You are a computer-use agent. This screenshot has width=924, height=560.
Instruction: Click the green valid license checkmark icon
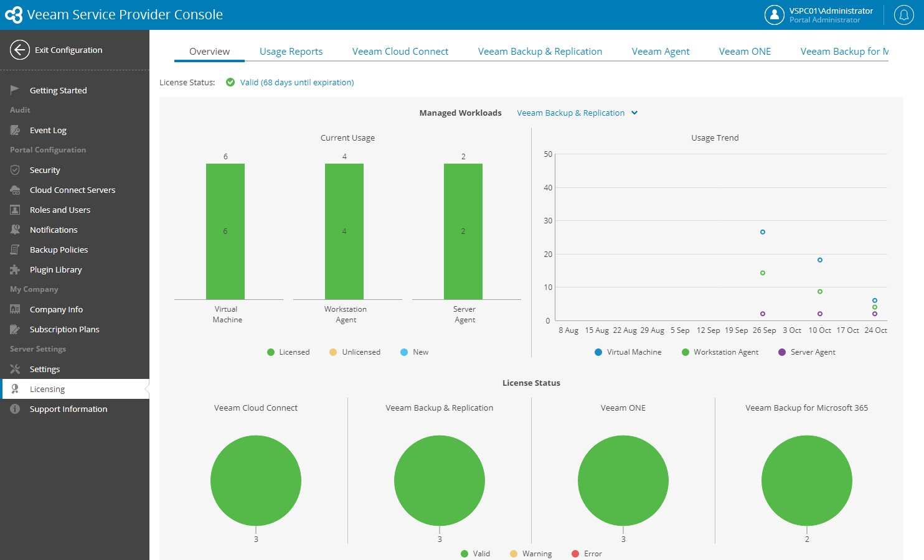(230, 82)
